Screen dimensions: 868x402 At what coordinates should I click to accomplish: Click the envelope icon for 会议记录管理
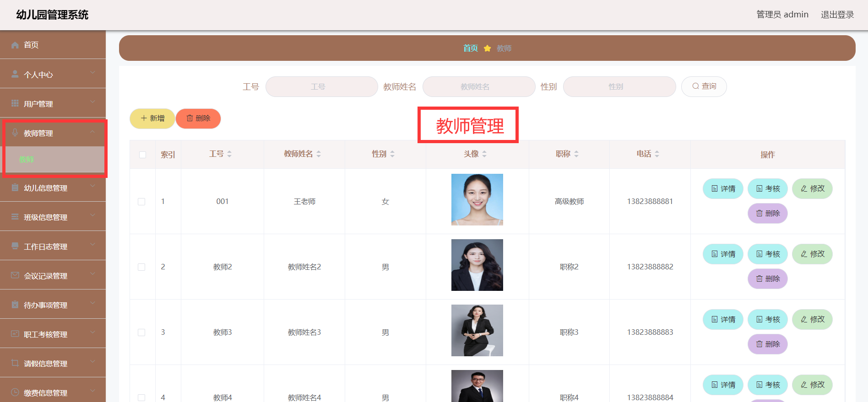click(x=15, y=275)
